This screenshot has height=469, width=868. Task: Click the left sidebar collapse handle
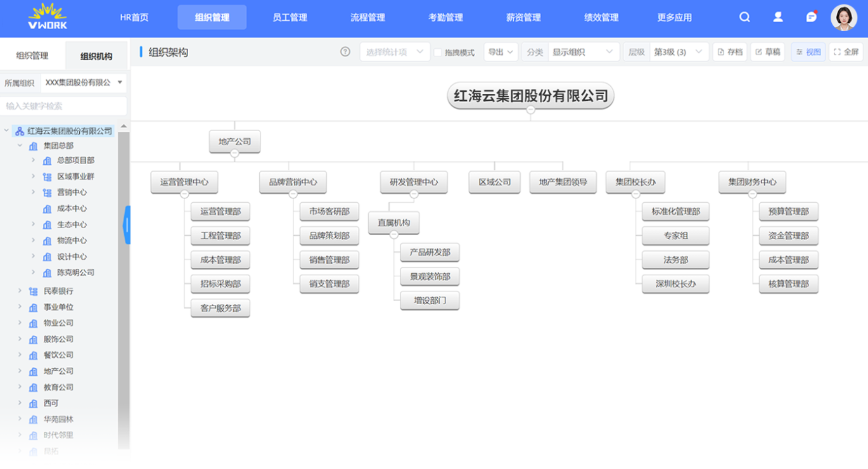127,225
